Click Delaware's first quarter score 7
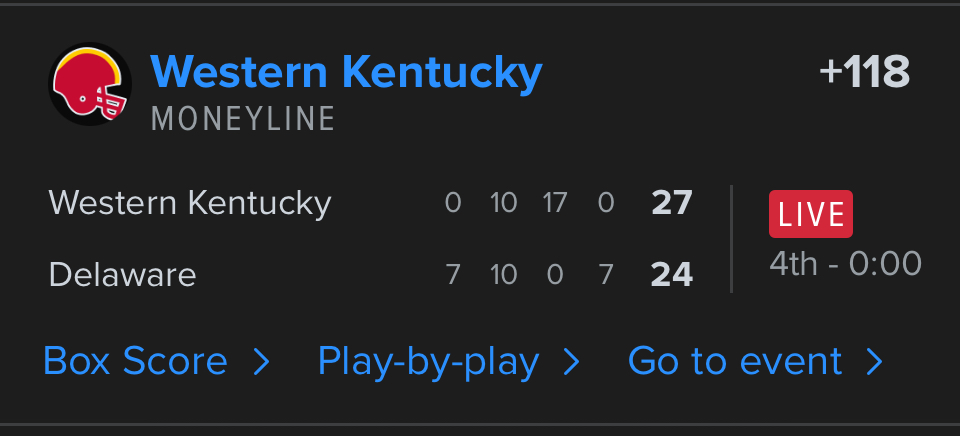Screen dimensions: 960x436 [453, 274]
